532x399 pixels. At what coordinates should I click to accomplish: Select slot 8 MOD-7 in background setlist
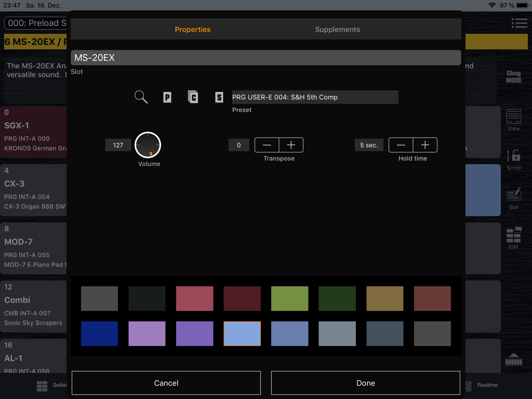[x=33, y=248]
